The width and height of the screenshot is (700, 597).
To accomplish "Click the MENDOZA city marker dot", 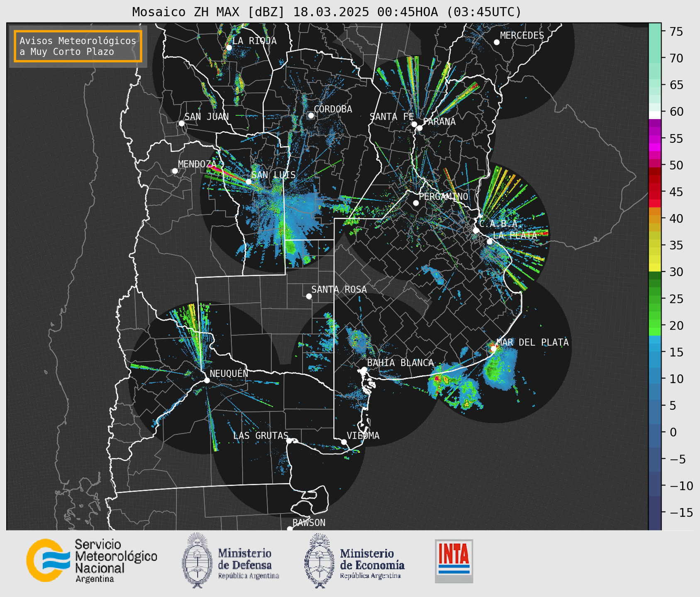I will [175, 171].
